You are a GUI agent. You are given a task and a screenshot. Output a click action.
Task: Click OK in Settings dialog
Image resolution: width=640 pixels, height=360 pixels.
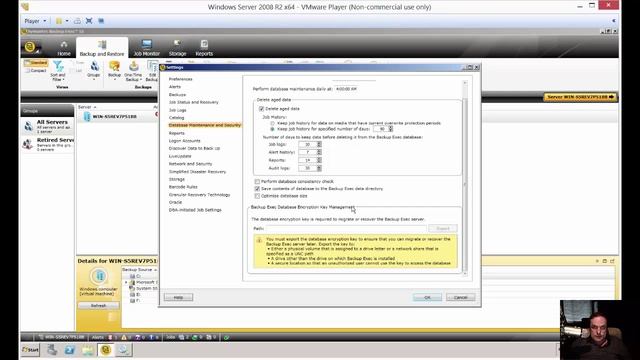[427, 298]
